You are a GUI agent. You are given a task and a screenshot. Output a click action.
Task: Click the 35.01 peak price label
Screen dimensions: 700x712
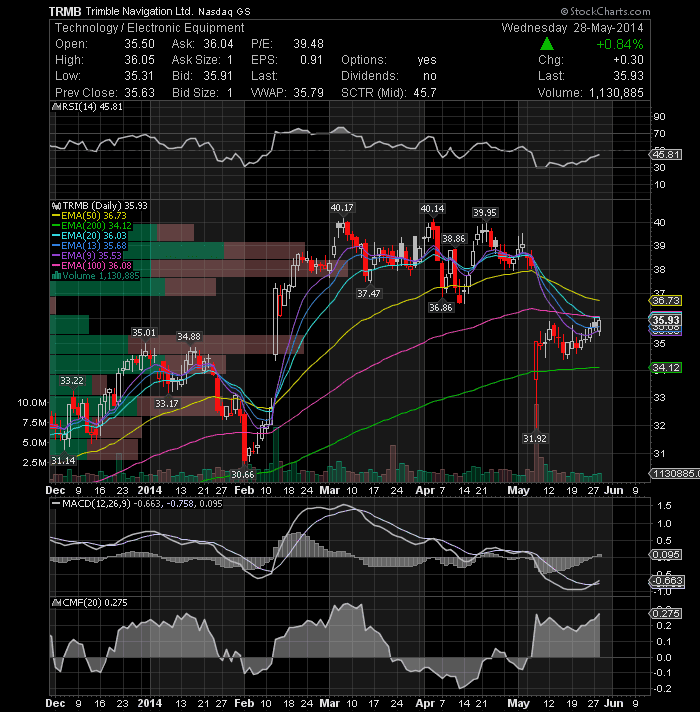[144, 333]
